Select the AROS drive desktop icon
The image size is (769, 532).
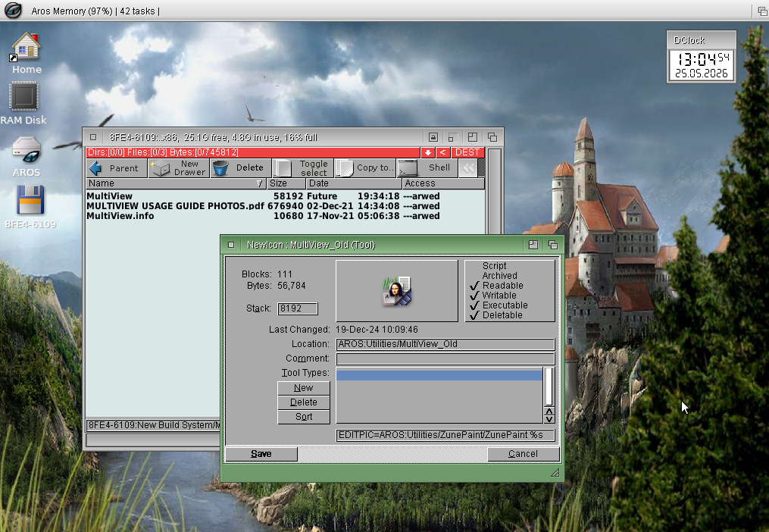[26, 156]
